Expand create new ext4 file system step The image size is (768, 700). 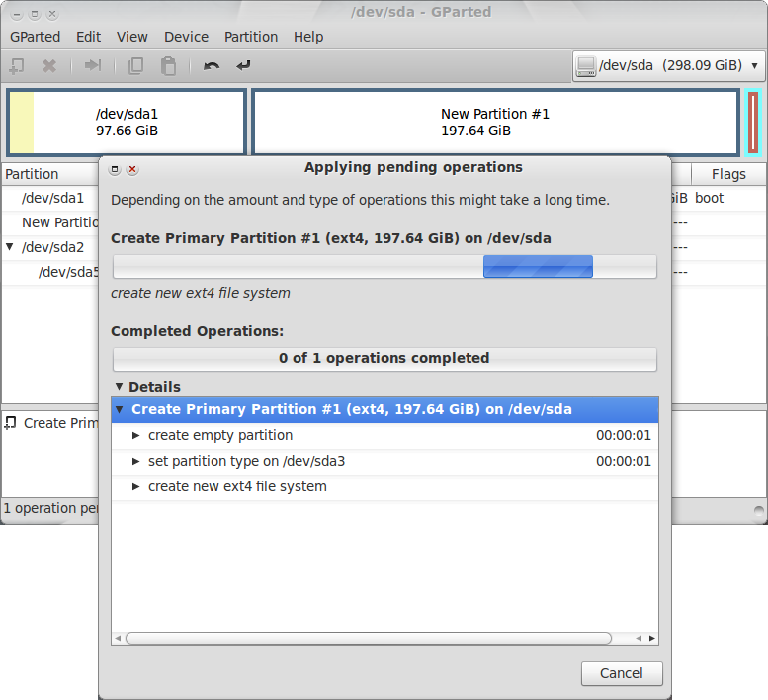(x=136, y=486)
